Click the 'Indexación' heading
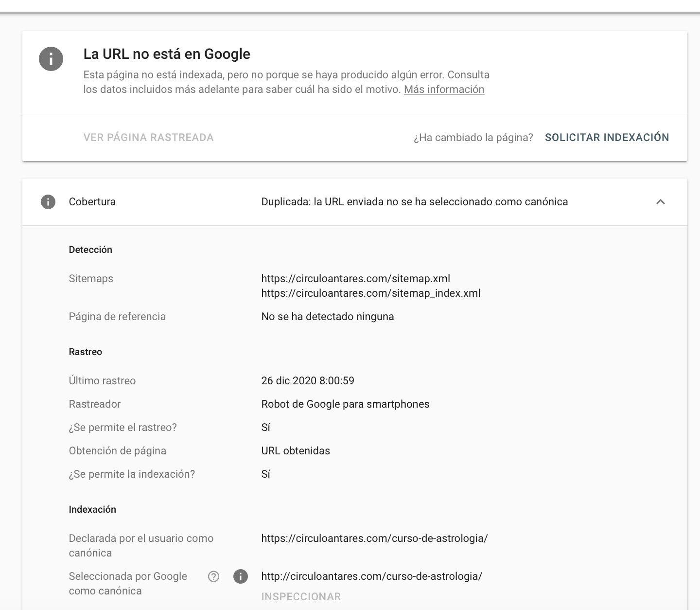700x610 pixels. [x=92, y=510]
